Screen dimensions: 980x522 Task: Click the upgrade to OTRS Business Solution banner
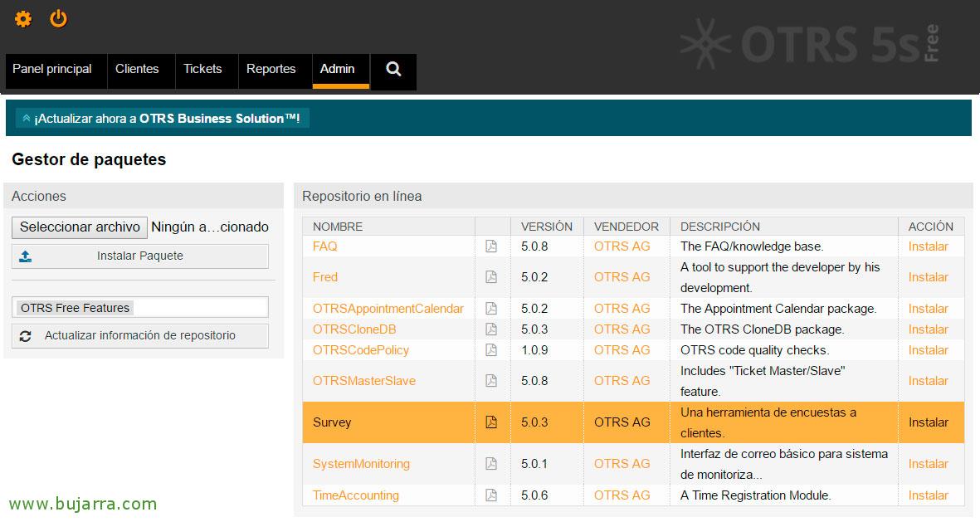(163, 118)
